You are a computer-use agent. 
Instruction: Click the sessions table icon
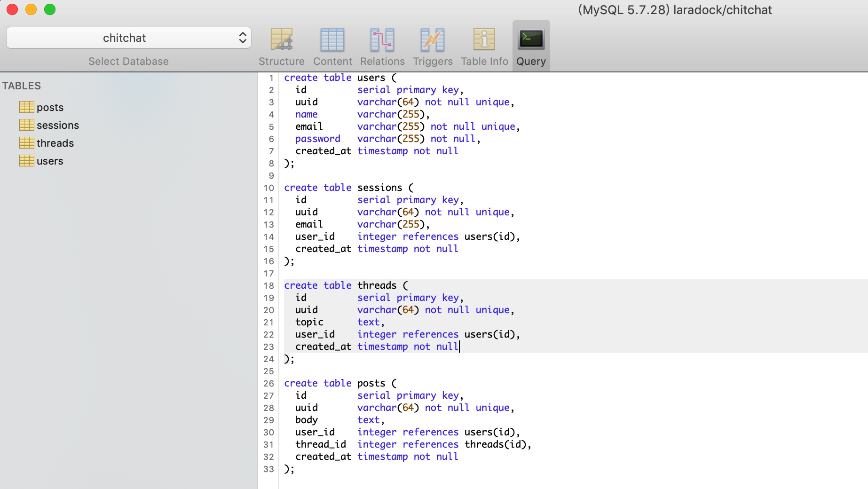[27, 125]
